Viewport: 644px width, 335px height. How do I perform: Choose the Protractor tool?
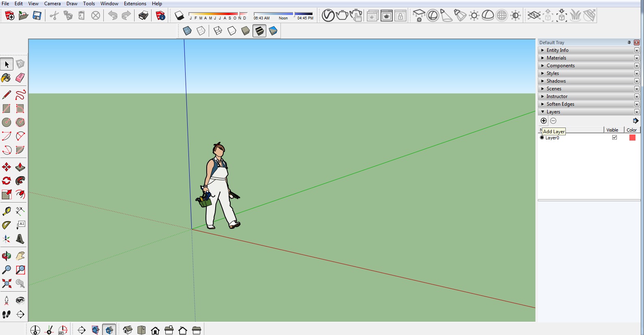pos(6,225)
